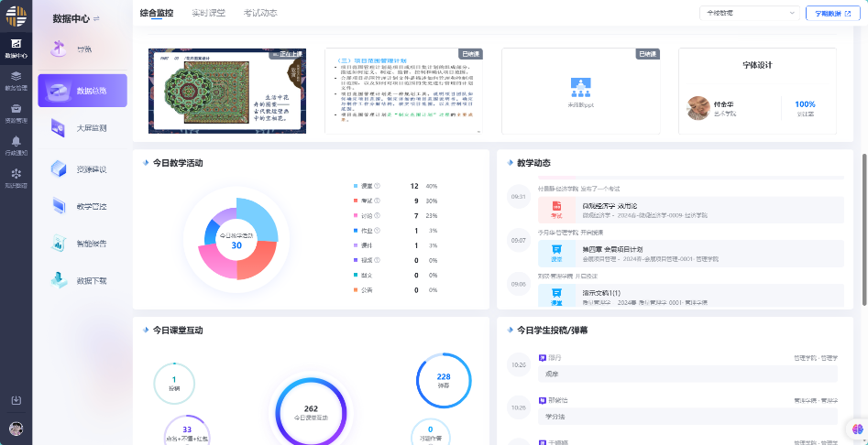Switch to the 考试动态 tab

coord(260,14)
